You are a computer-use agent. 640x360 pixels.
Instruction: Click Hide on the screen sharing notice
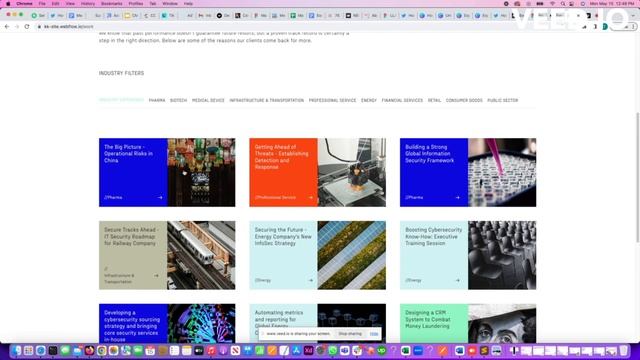pos(374,334)
